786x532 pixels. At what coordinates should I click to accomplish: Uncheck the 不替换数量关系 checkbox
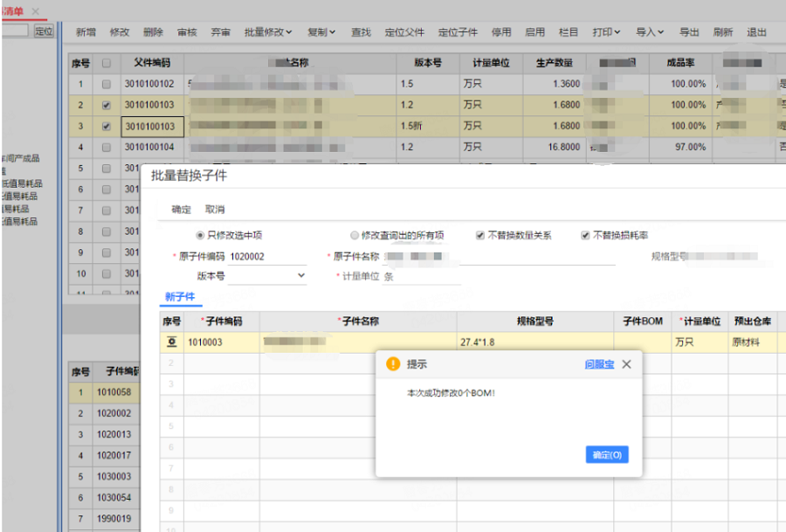[480, 235]
